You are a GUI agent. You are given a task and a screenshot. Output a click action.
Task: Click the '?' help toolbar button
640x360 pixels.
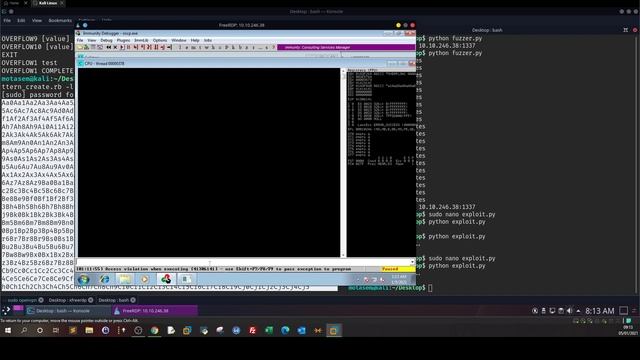tap(273, 47)
